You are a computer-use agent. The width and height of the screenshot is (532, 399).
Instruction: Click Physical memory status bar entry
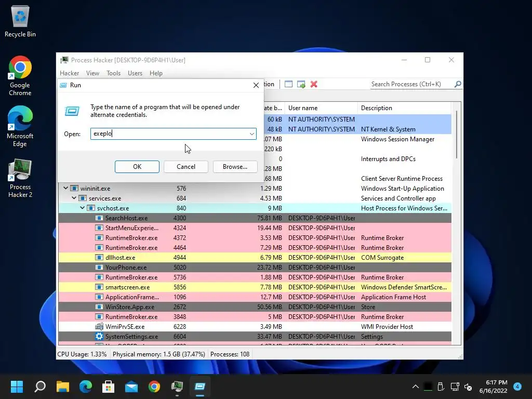(159, 354)
